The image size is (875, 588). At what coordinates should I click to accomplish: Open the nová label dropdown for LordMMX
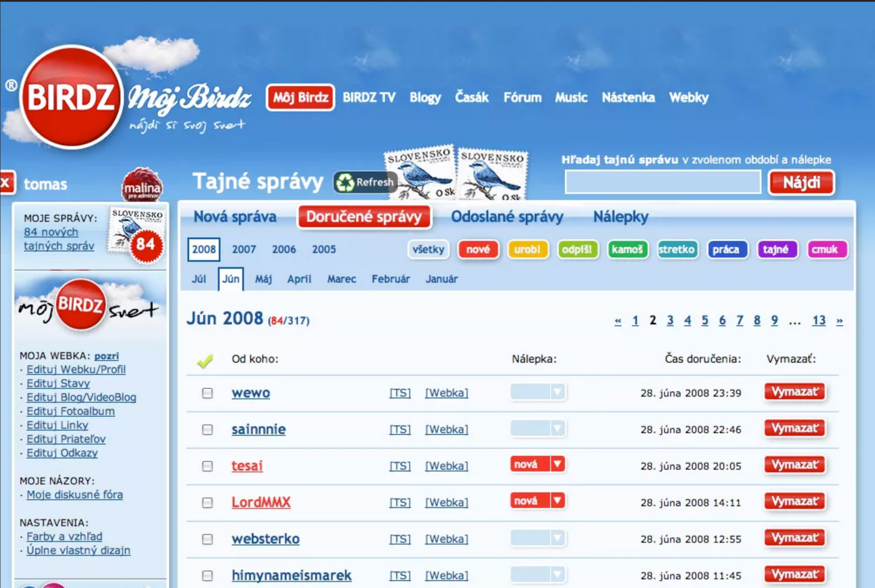[x=538, y=501]
